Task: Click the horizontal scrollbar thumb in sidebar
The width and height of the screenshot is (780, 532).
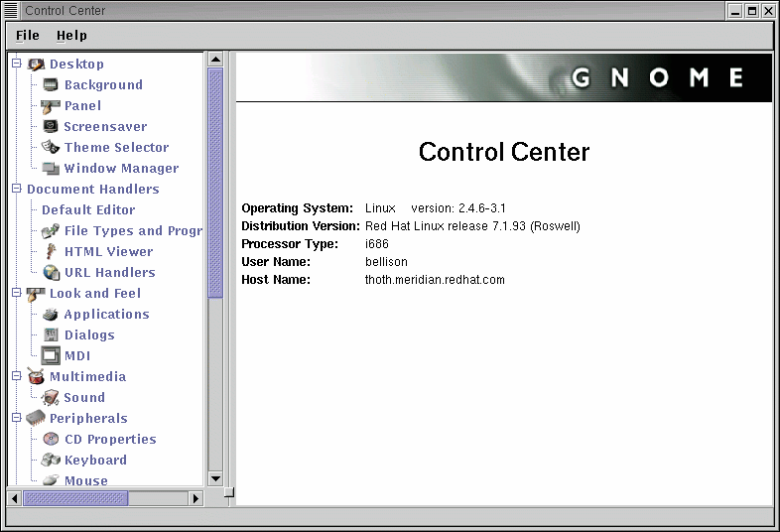Action: point(75,497)
